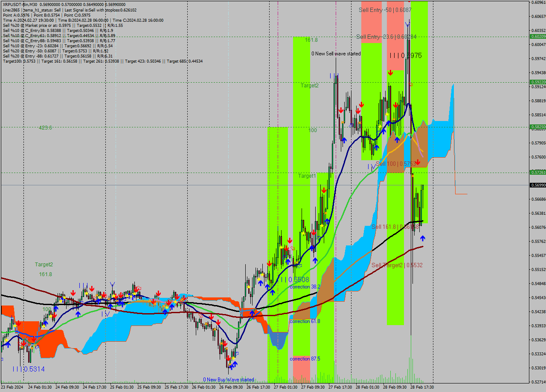Click the 'Sell 161.8 | 0.56158' label
Viewport: 546px width, 392px height.
[394, 227]
